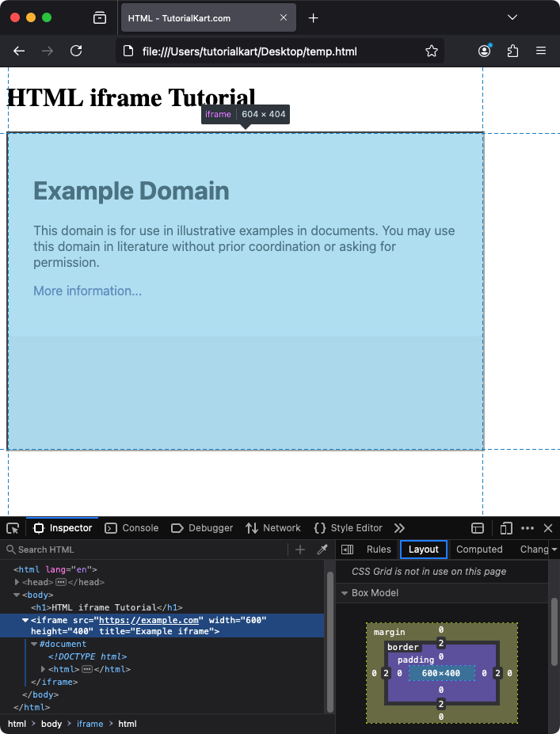560x734 pixels.
Task: Open the list all tabs chevron
Action: coord(512,17)
